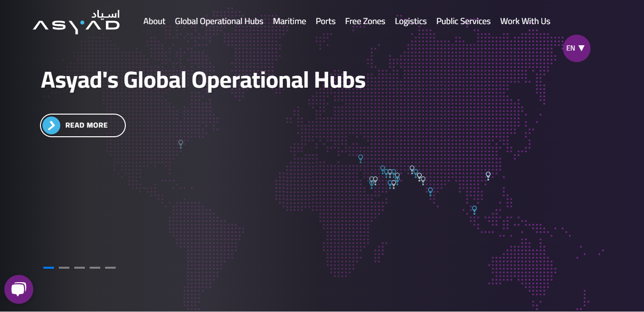This screenshot has width=644, height=312.
Task: Click the Asyad logo
Action: (x=76, y=22)
